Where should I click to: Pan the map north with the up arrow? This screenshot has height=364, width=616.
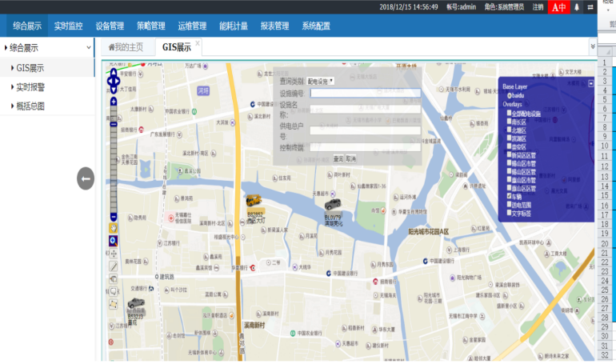114,72
